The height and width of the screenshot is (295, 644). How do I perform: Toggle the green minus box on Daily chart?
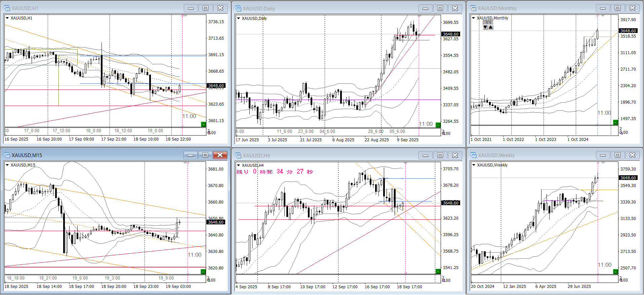tap(438, 125)
